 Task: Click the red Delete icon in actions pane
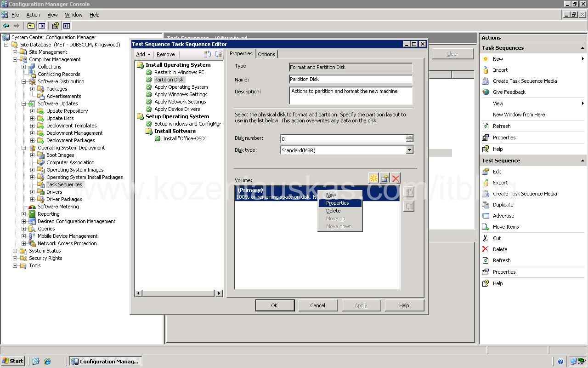486,249
